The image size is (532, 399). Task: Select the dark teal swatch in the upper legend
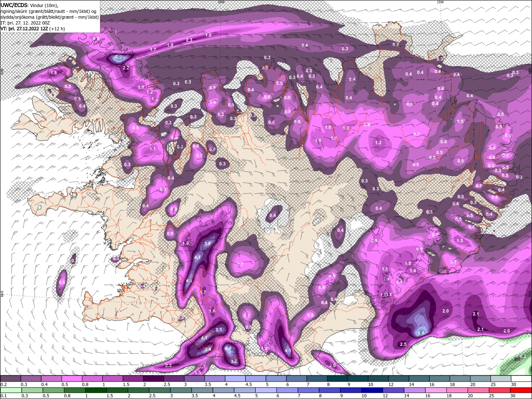[337, 379]
